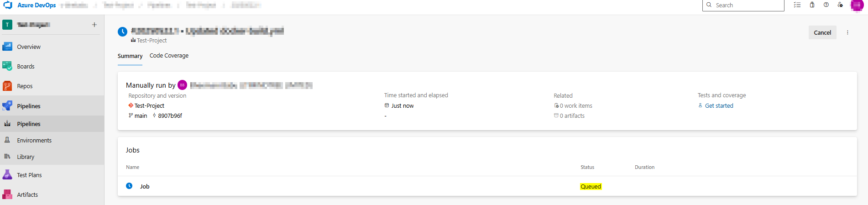Open the queued Job row
This screenshot has width=868, height=205.
click(487, 186)
